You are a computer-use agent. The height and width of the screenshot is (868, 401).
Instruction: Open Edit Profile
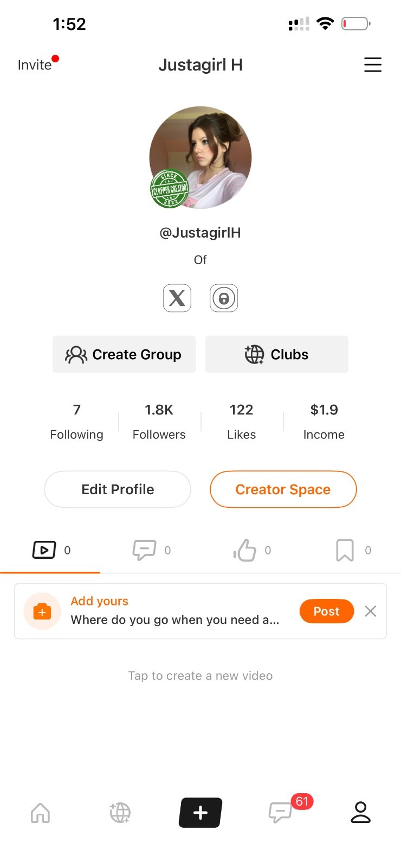[x=118, y=489]
